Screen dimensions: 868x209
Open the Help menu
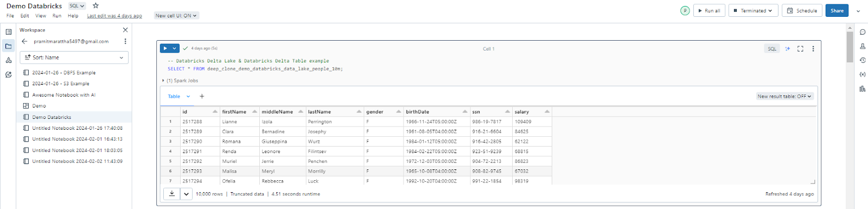tap(73, 16)
